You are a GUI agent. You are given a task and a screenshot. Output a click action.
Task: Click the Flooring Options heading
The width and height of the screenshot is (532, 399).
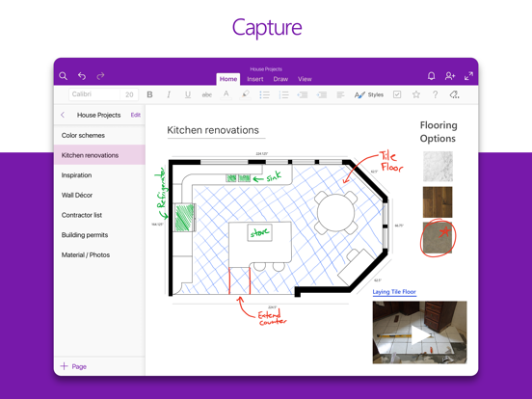[x=439, y=132]
